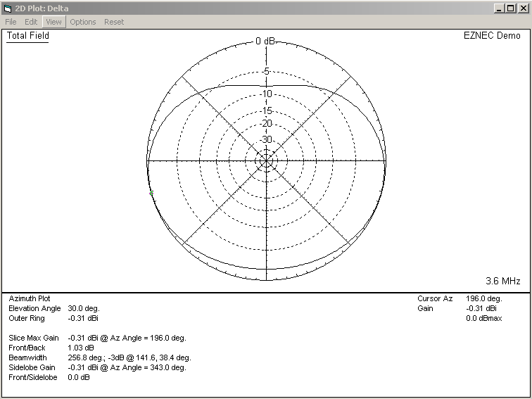Open the View menu
This screenshot has width=532, height=399.
[x=53, y=22]
